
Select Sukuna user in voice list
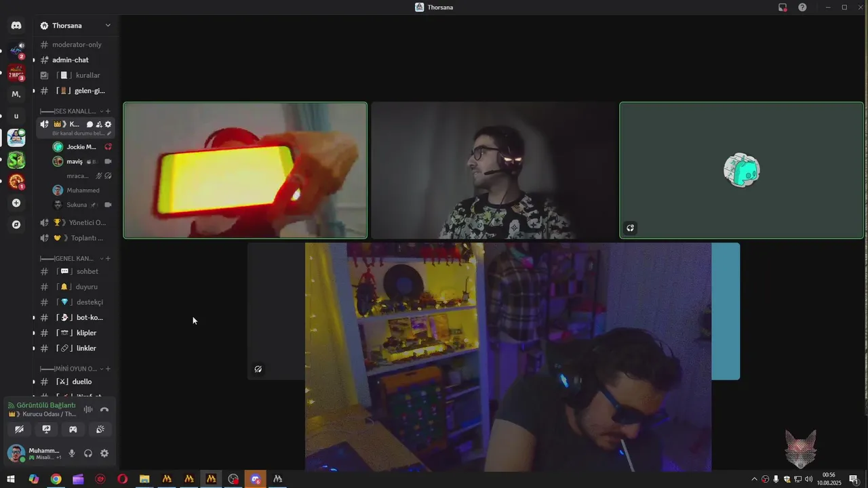(x=82, y=205)
